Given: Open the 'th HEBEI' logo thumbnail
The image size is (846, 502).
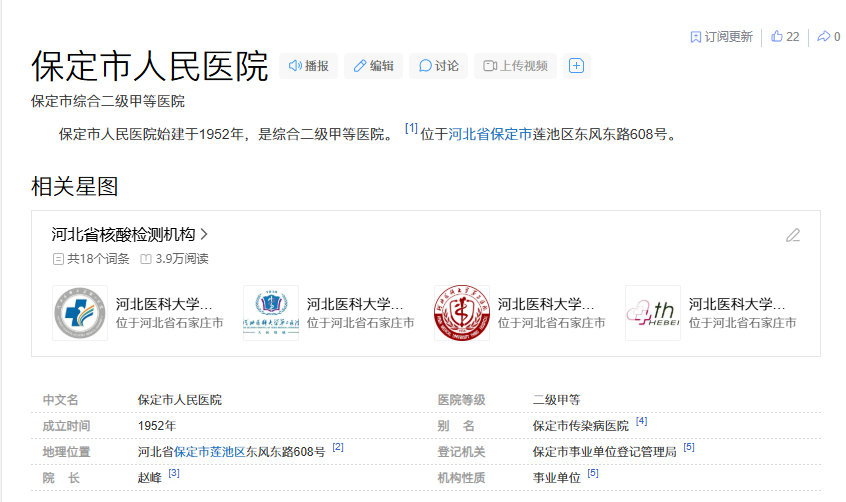Looking at the screenshot, I should [653, 313].
